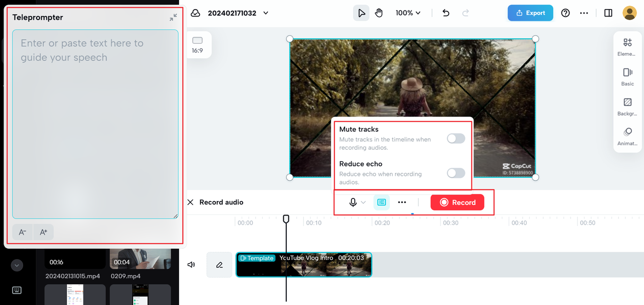This screenshot has height=305, width=644.
Task: Change the 16:9 aspect ratio
Action: tap(197, 45)
